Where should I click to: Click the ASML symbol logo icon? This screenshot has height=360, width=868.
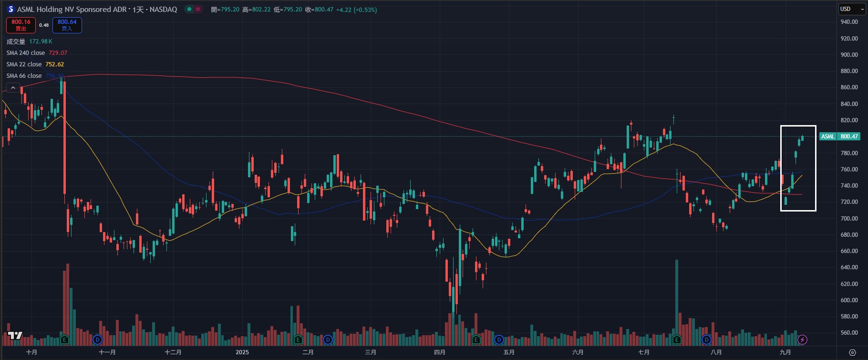pos(10,10)
